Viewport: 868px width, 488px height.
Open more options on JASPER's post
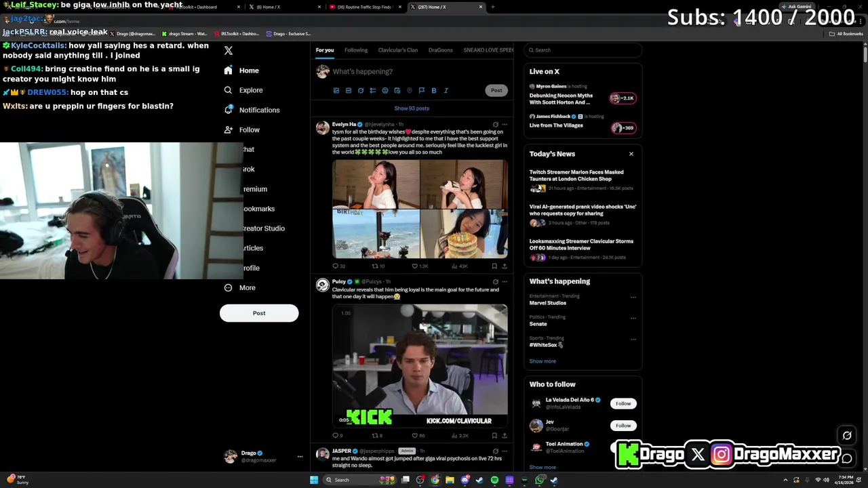coord(505,451)
